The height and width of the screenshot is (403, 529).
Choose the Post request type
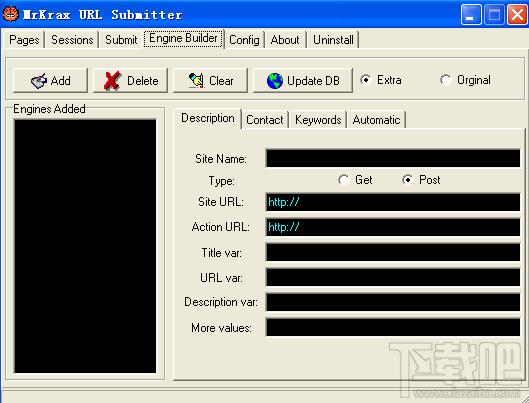(x=421, y=180)
